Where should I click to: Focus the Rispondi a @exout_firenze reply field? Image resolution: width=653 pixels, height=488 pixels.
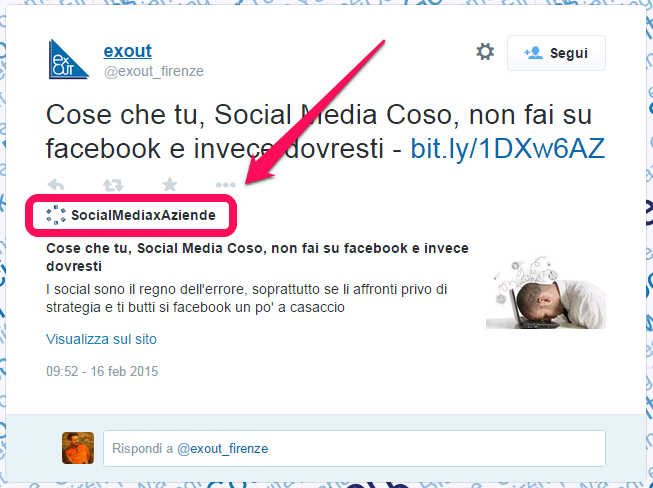[x=354, y=449]
